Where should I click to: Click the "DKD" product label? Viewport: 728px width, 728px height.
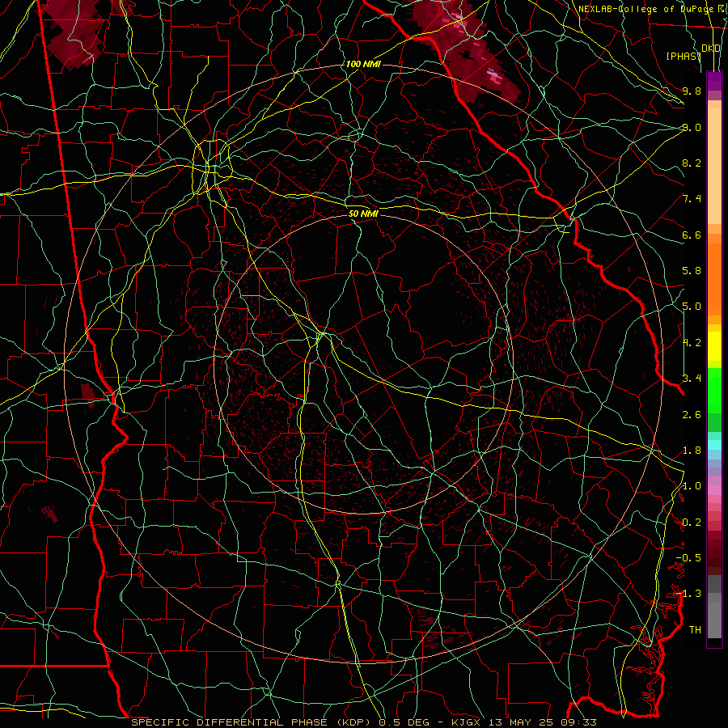click(x=711, y=49)
